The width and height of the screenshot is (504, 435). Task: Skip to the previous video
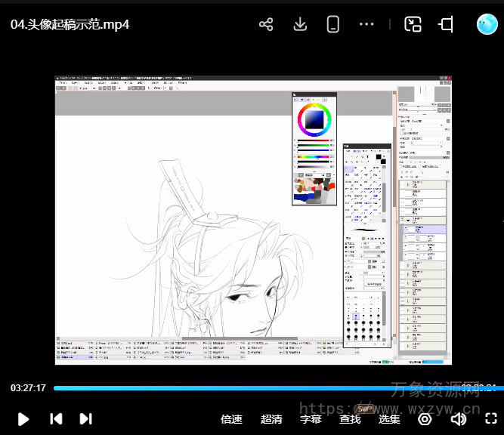(55, 418)
